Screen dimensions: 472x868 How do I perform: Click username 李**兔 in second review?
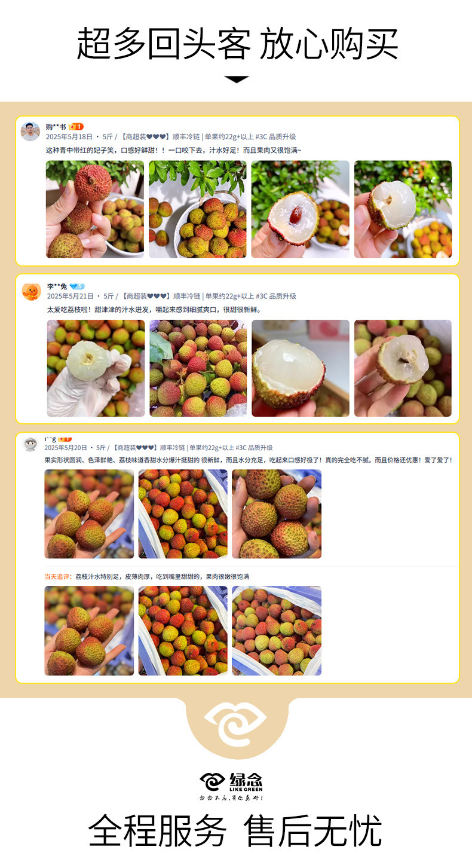(57, 286)
